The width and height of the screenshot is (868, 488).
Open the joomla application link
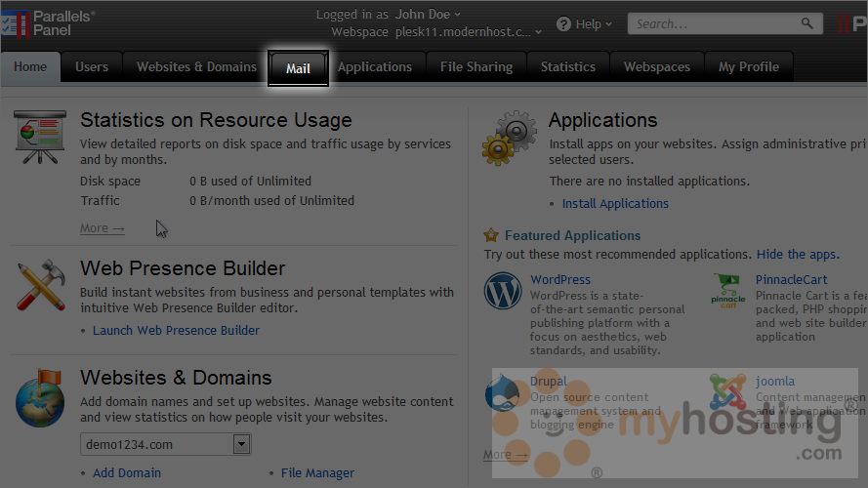click(775, 382)
